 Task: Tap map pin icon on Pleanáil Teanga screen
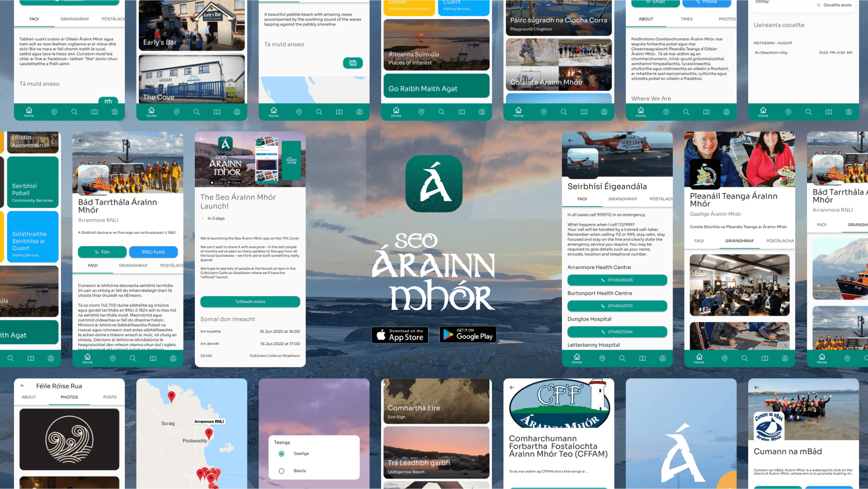[724, 358]
